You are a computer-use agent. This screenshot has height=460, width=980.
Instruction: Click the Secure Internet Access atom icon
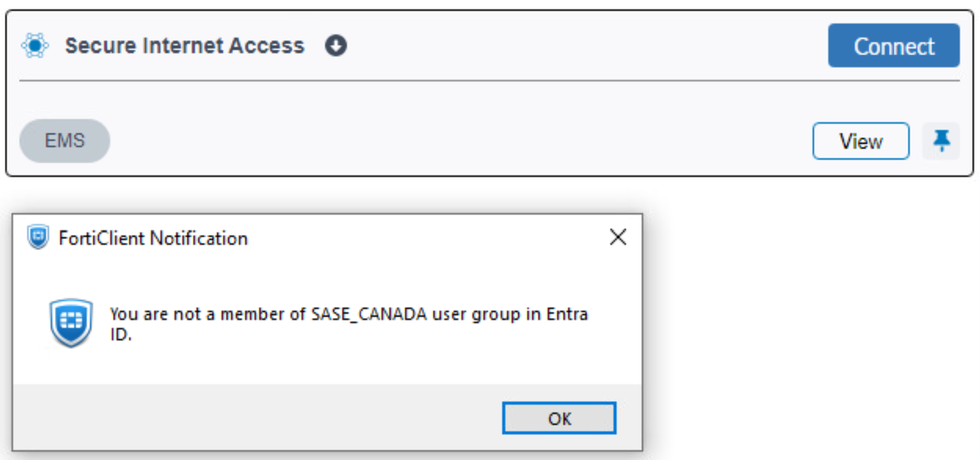[x=35, y=45]
